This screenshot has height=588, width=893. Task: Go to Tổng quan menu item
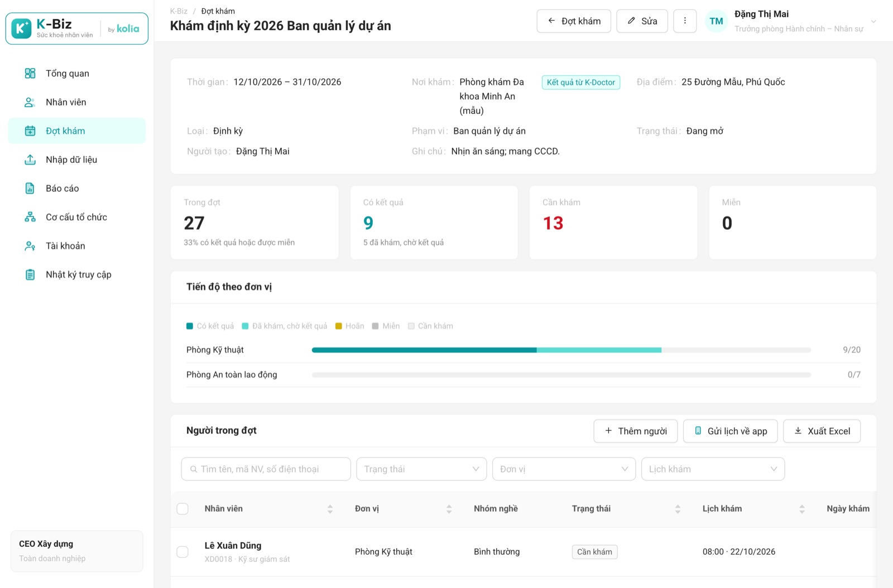click(77, 74)
